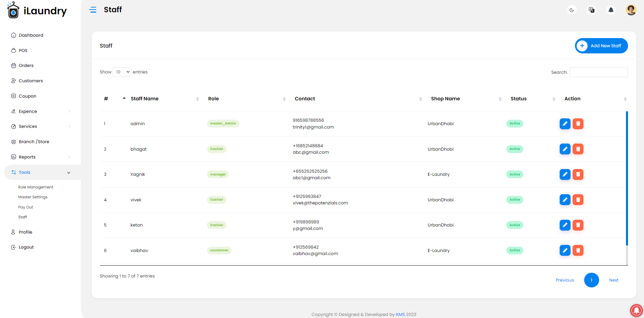Edit the admin staff row
Screen dimensions: 644x318
pos(565,124)
